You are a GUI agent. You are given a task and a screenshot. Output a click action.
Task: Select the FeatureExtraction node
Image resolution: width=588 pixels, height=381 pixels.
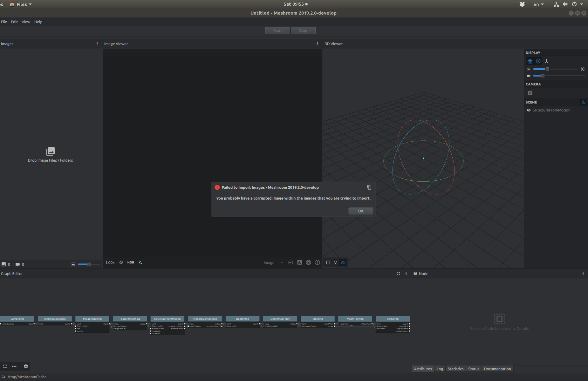(x=55, y=319)
